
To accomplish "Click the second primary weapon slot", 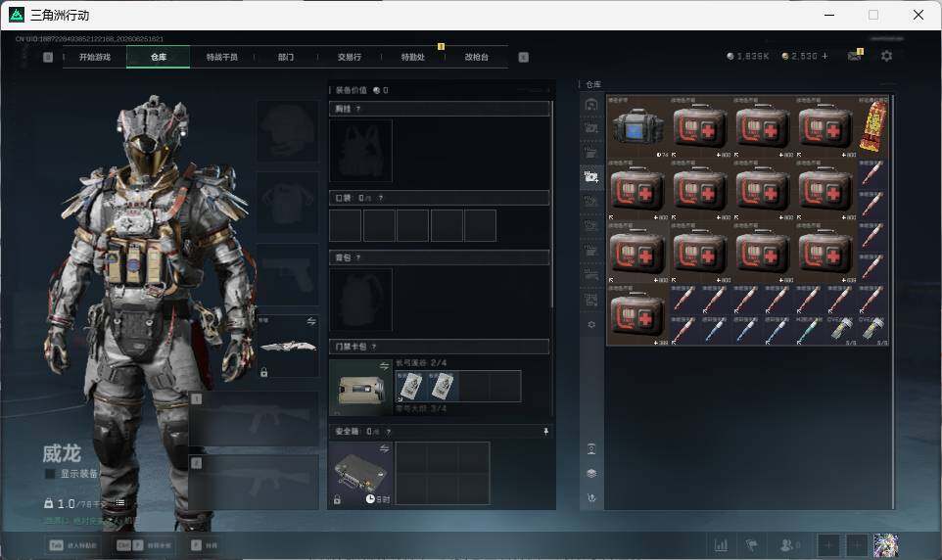I will pos(255,483).
